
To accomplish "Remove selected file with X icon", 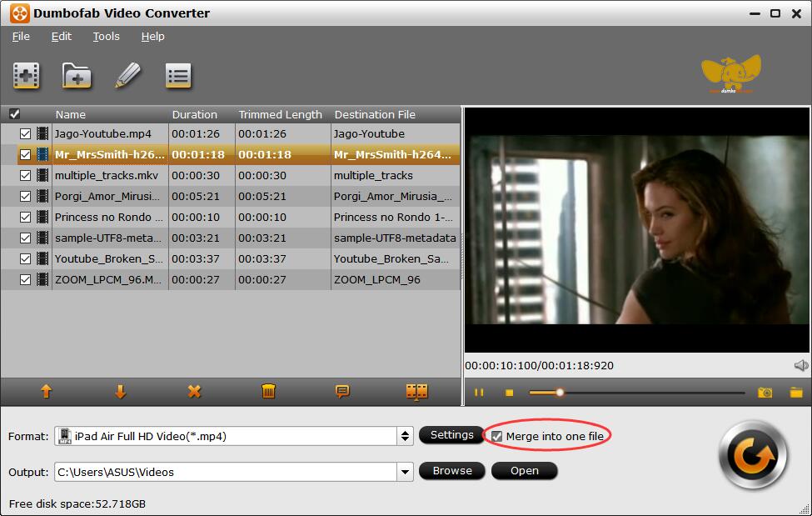I will (194, 392).
